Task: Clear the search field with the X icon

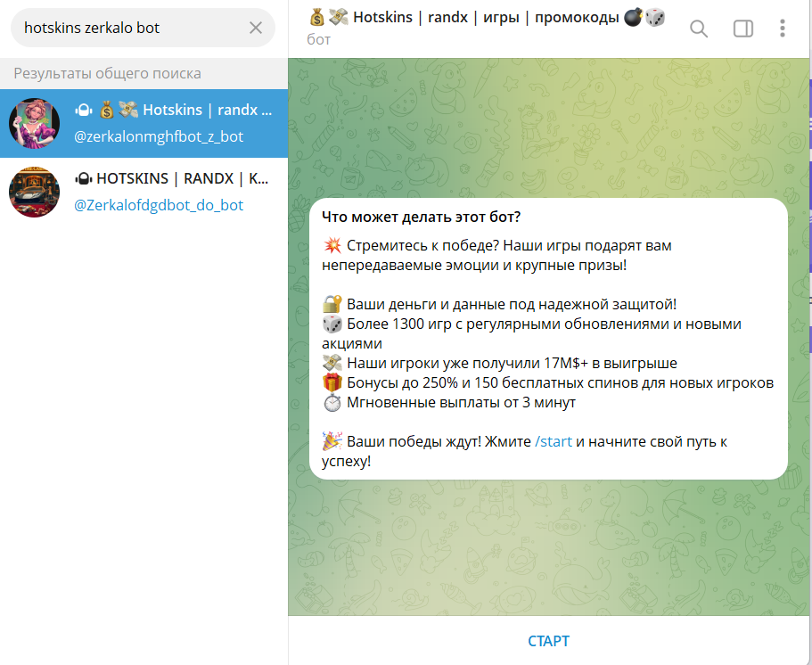Action: (x=256, y=28)
